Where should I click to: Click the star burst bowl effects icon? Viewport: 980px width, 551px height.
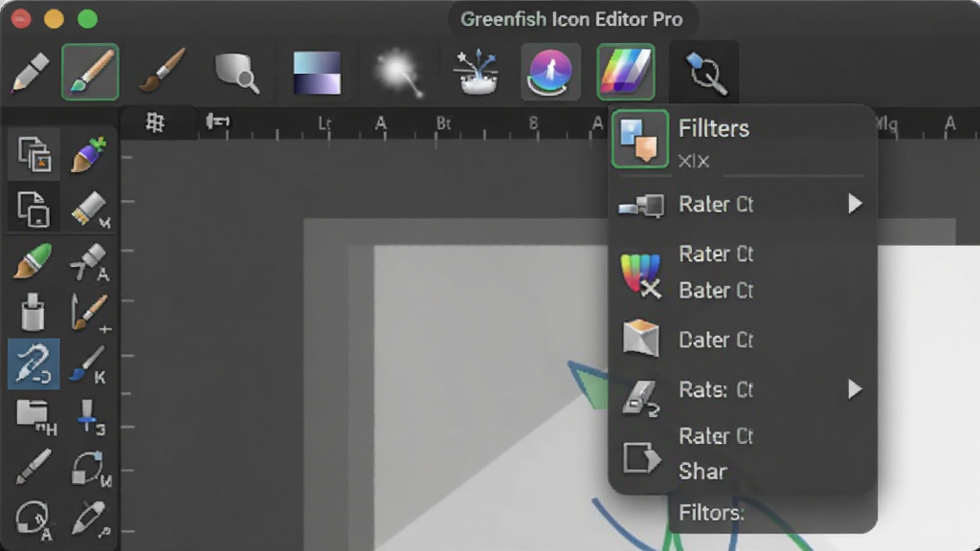point(478,73)
